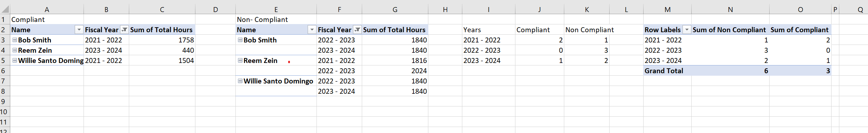Select the cell with value 2024

point(395,71)
